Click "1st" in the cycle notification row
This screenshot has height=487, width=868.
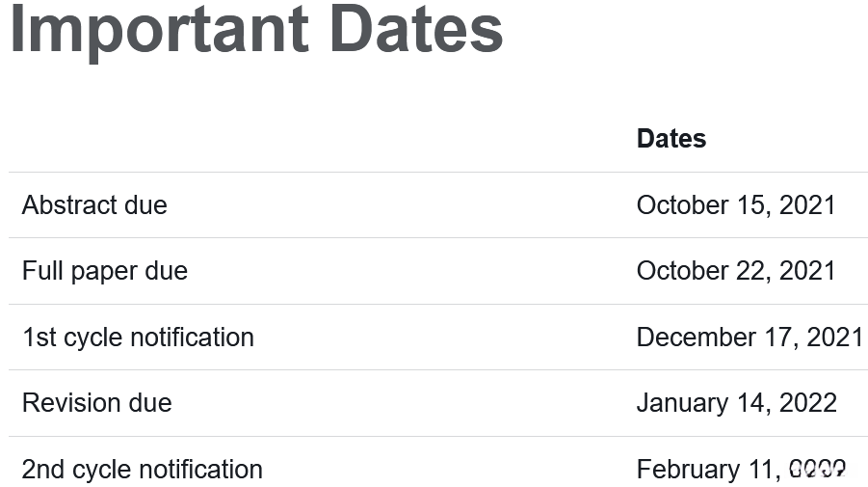coord(39,338)
